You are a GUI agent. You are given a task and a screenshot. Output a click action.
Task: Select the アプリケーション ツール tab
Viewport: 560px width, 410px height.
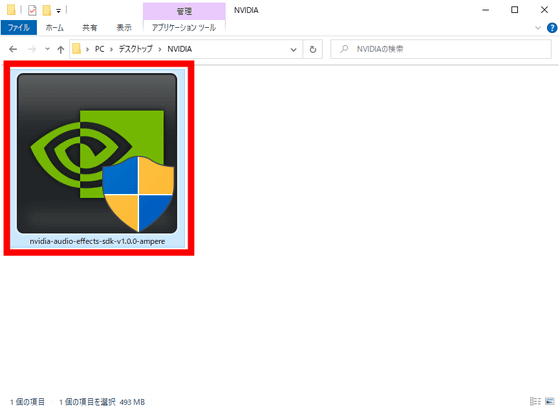coord(184,28)
